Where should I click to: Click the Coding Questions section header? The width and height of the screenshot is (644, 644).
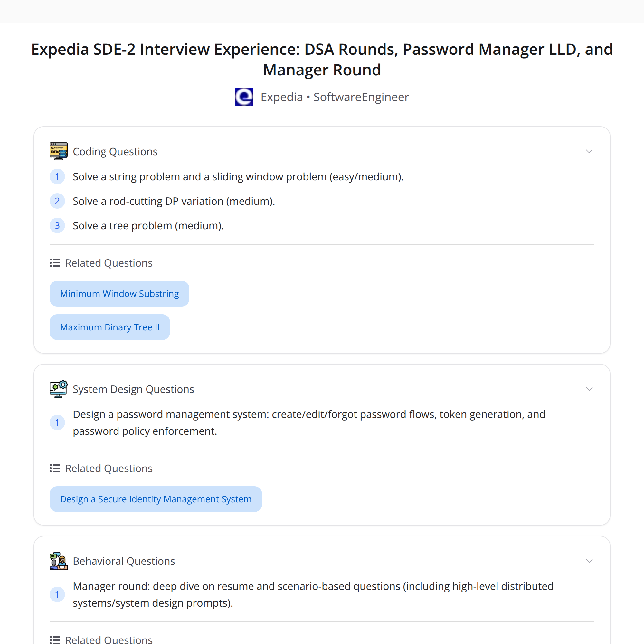point(115,151)
